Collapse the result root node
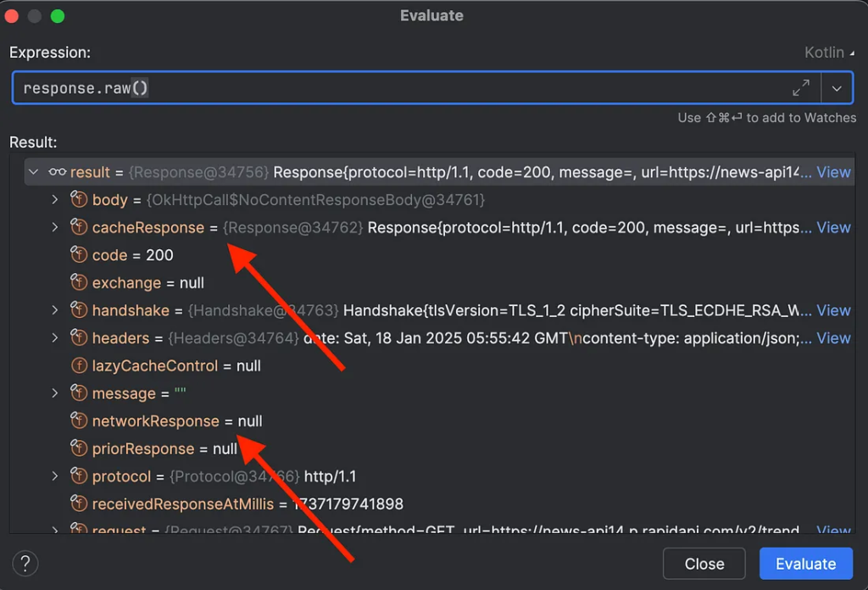This screenshot has width=868, height=590. click(x=34, y=172)
